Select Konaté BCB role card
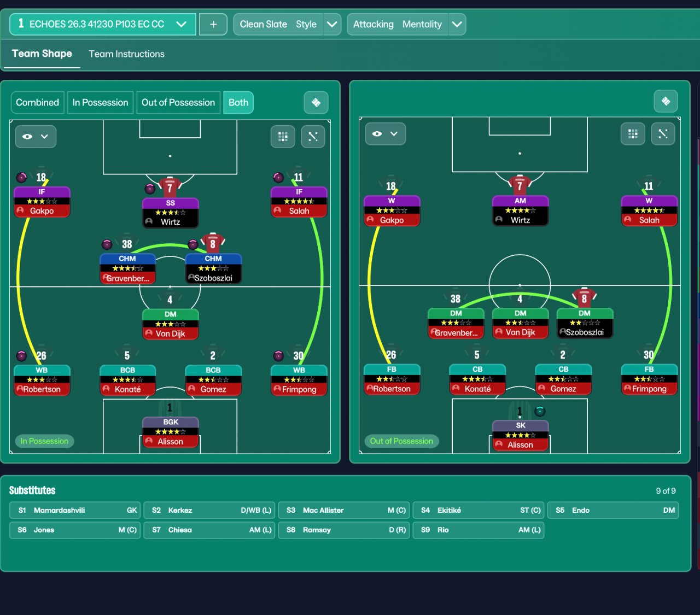The width and height of the screenshot is (700, 615). pyautogui.click(x=127, y=380)
